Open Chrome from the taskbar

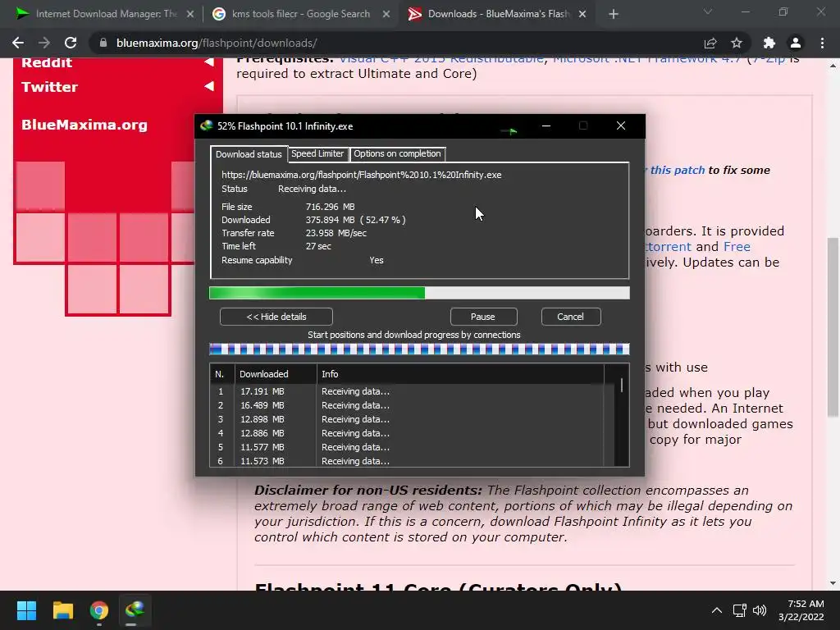point(99,610)
